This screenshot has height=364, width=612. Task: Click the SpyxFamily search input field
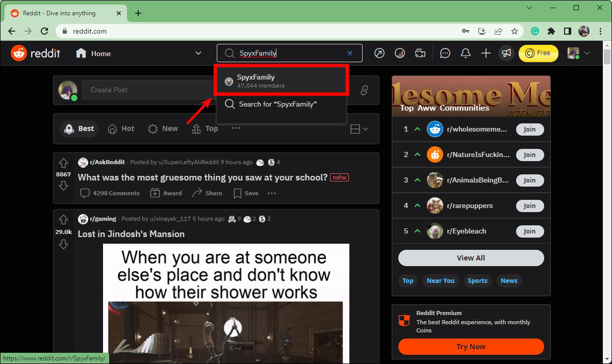tap(291, 53)
